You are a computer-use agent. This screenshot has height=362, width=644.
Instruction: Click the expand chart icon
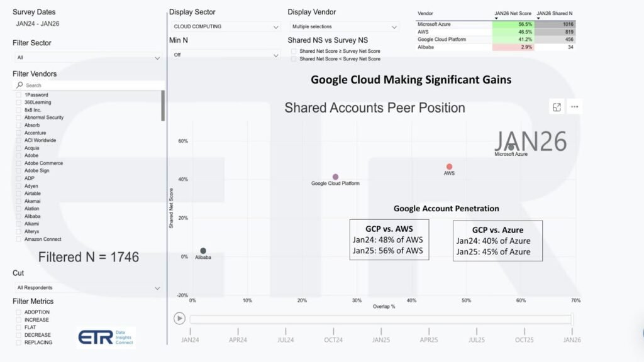pos(556,107)
